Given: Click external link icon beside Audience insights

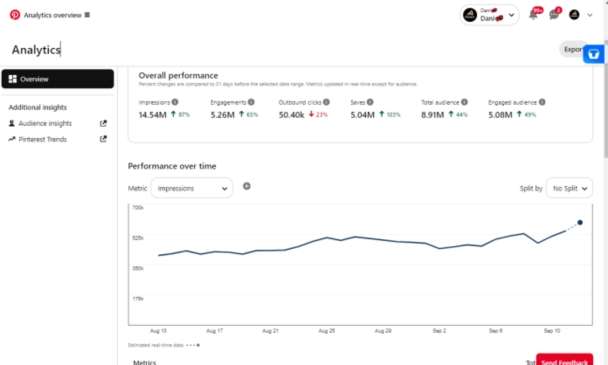Looking at the screenshot, I should click(x=103, y=123).
